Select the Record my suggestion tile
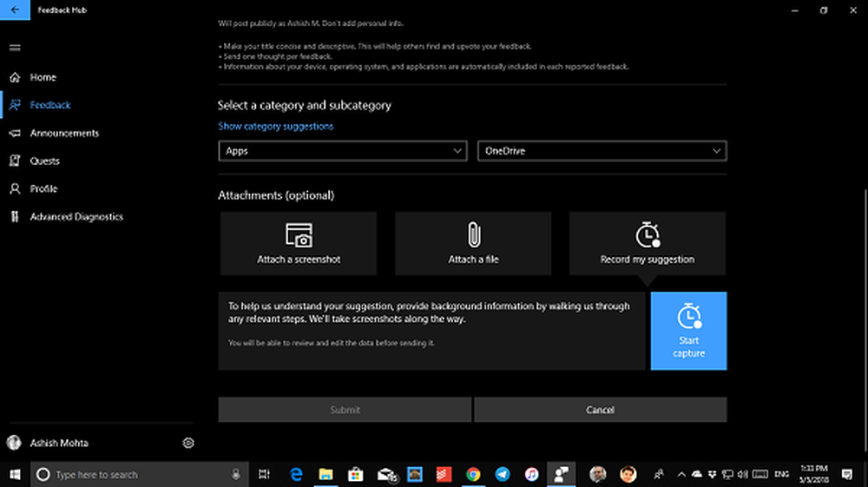This screenshot has height=487, width=868. 647,243
